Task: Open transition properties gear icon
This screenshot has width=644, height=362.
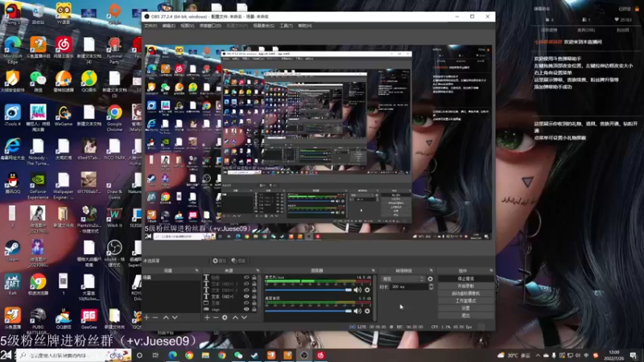Action: pyautogui.click(x=430, y=278)
